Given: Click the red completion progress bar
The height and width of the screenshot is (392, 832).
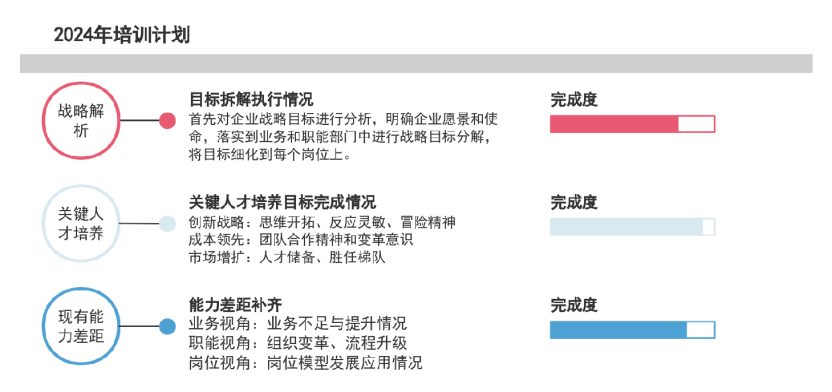Looking at the screenshot, I should point(632,124).
